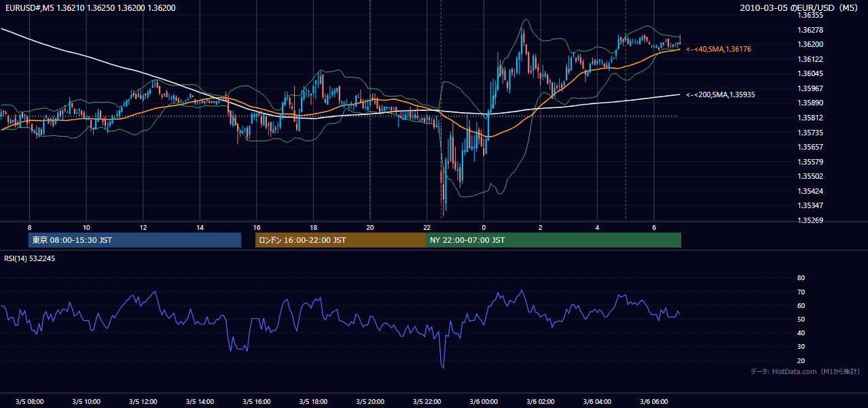Click the 20 at the bottom of the RSI scale
Screen dimensions: 868x408
pos(801,360)
